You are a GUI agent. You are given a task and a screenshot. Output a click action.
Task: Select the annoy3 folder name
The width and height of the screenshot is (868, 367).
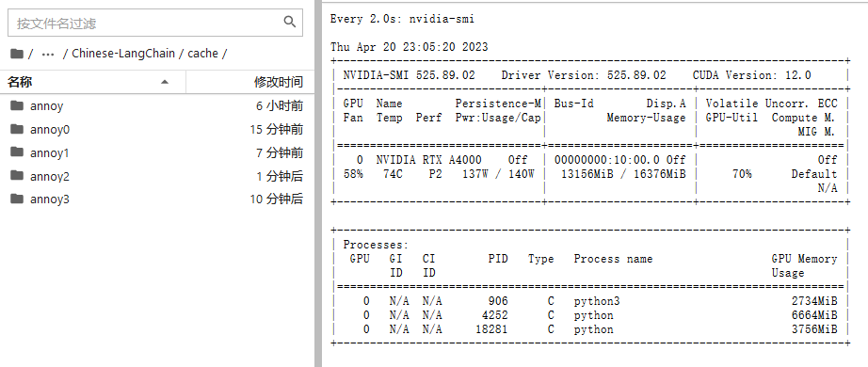[50, 199]
